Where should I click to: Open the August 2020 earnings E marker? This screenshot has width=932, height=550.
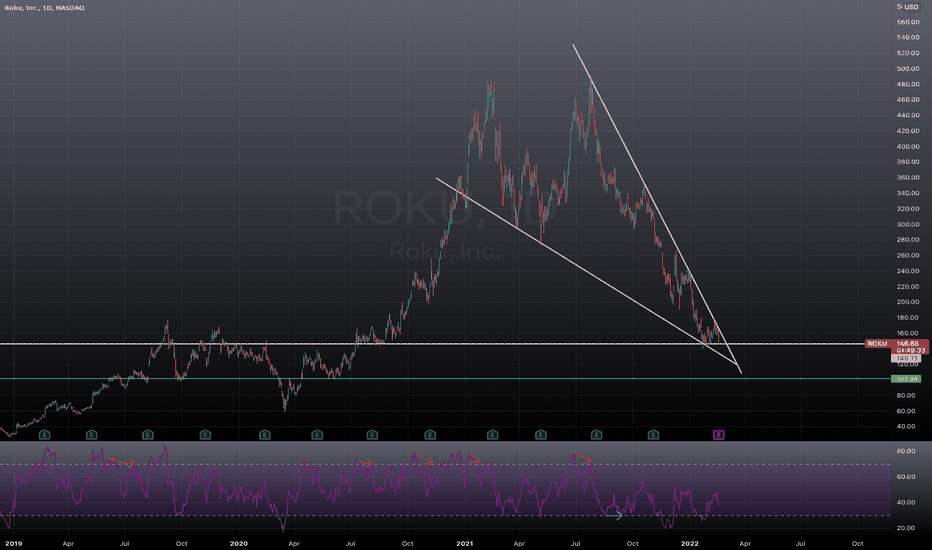(x=372, y=435)
